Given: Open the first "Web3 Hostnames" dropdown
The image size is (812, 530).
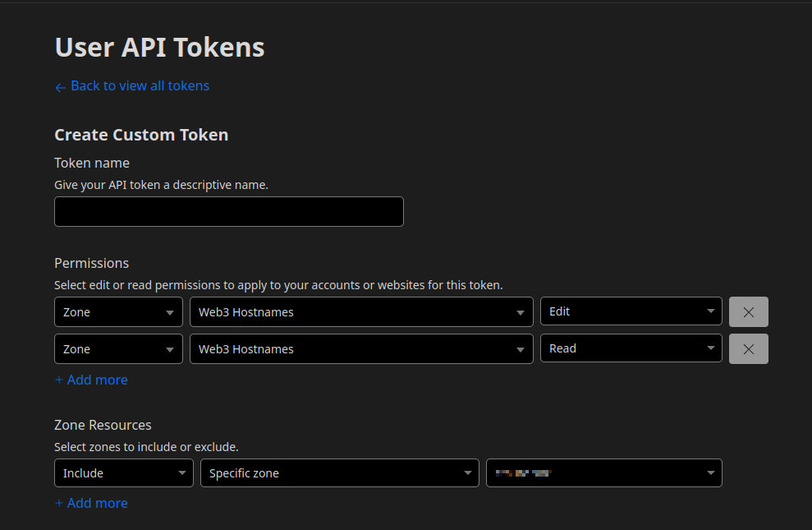Looking at the screenshot, I should (361, 312).
